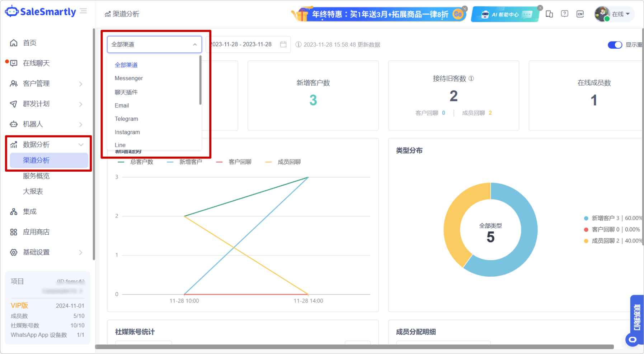Click the CN language switch icon
644x354 pixels.
click(x=580, y=14)
